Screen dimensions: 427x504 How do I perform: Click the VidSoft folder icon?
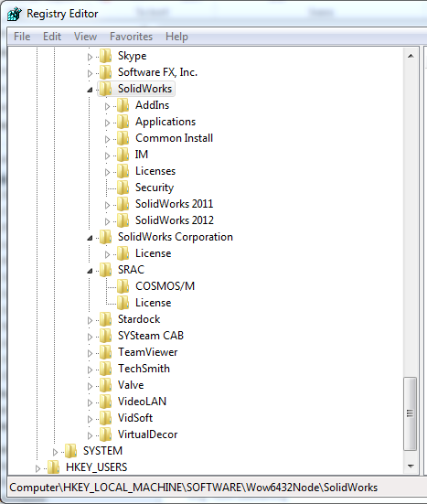click(105, 418)
